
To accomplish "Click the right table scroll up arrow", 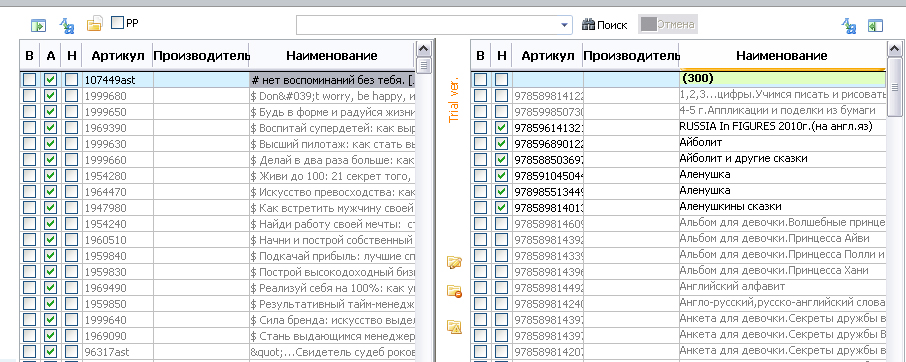I will pyautogui.click(x=895, y=50).
